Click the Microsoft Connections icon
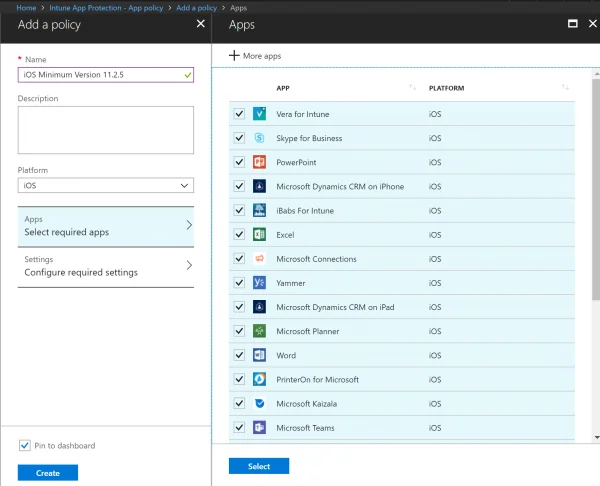Viewport: 600px width, 486px height. coord(259,258)
